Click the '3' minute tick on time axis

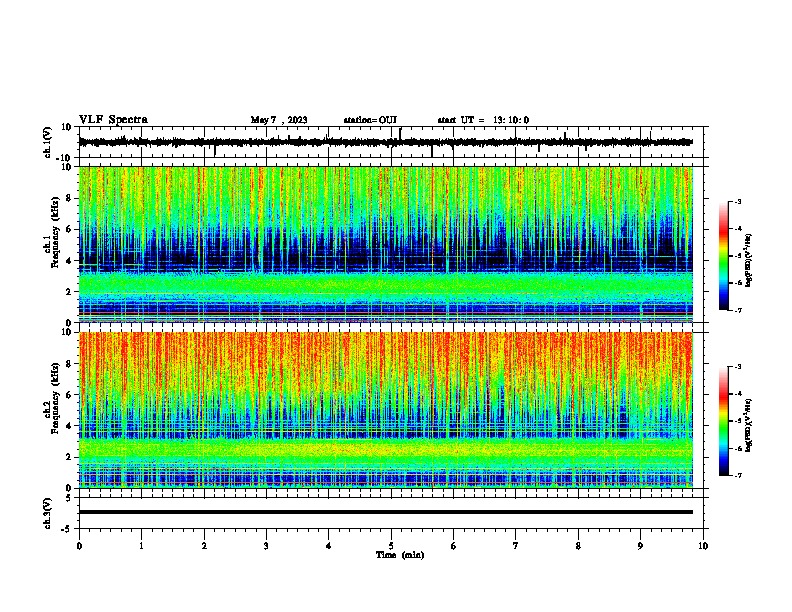click(266, 546)
